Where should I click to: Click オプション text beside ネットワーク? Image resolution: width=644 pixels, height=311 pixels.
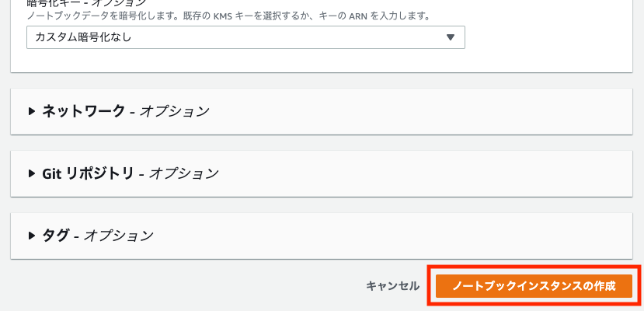coord(175,111)
